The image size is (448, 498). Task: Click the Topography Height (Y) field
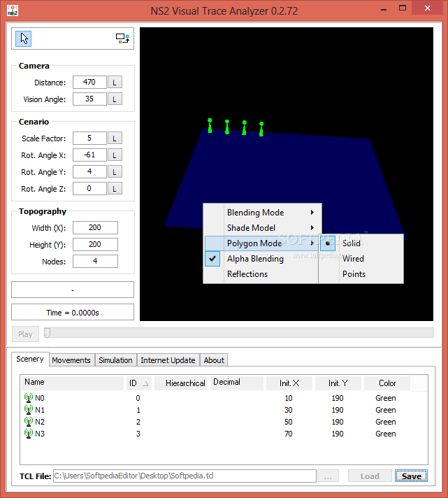point(95,245)
